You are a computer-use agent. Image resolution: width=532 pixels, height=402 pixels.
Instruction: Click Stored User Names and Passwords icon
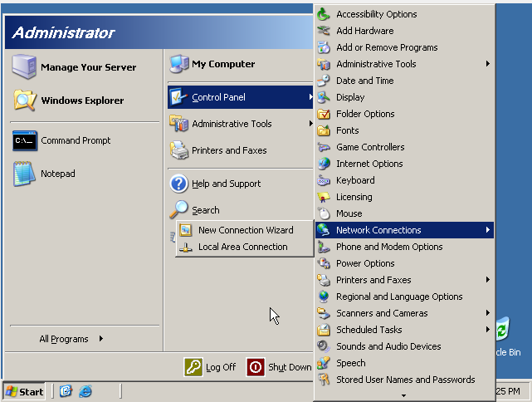click(324, 380)
